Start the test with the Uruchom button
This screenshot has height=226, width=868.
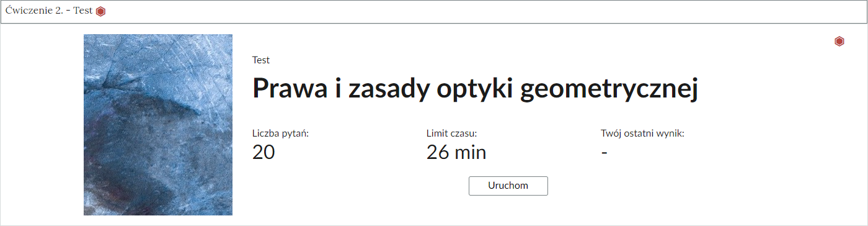[508, 186]
